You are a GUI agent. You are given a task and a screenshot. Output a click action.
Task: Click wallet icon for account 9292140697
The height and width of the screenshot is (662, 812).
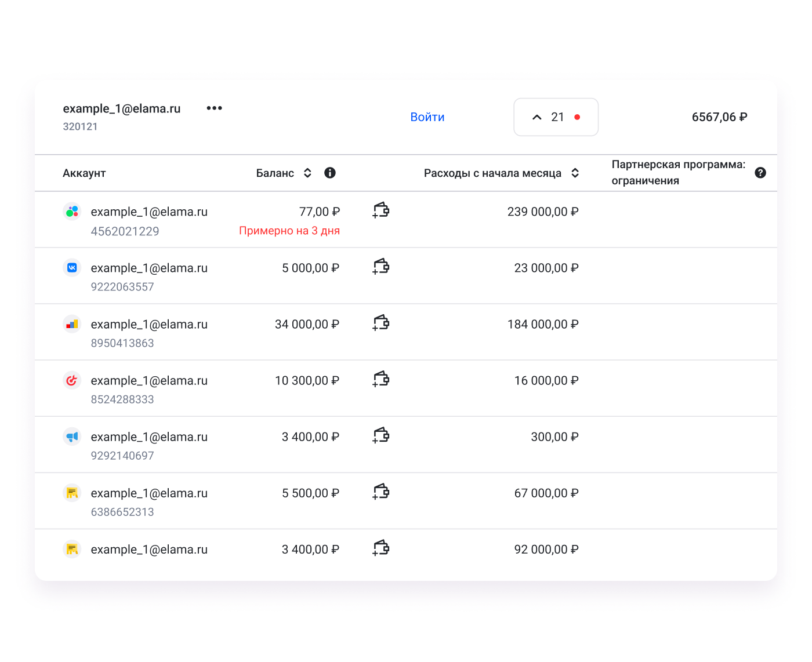coord(380,435)
